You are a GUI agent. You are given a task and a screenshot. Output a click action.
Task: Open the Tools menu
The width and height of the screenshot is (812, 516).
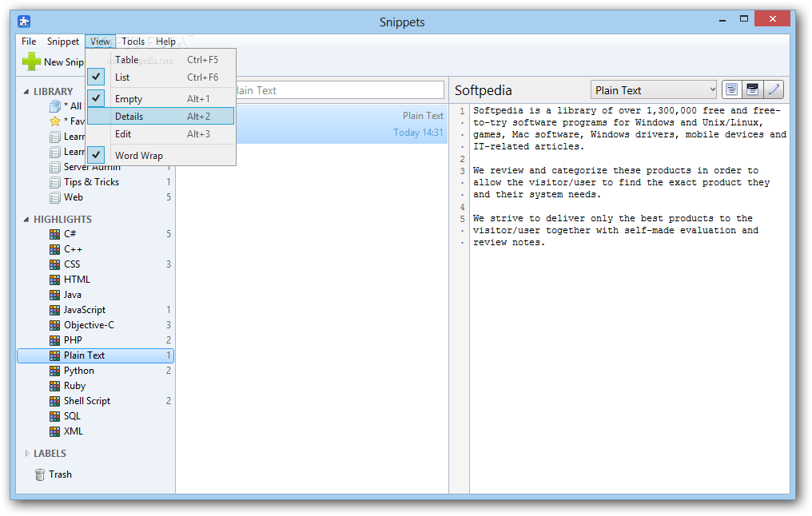133,42
